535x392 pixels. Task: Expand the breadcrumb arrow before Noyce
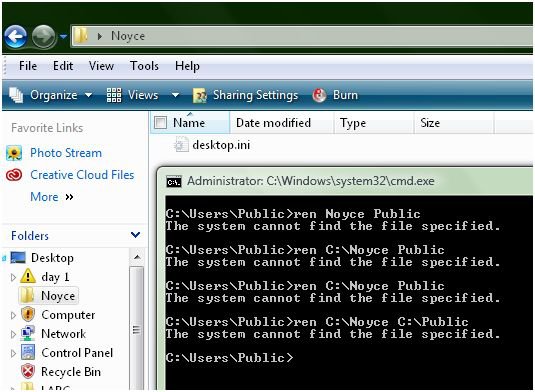point(100,36)
